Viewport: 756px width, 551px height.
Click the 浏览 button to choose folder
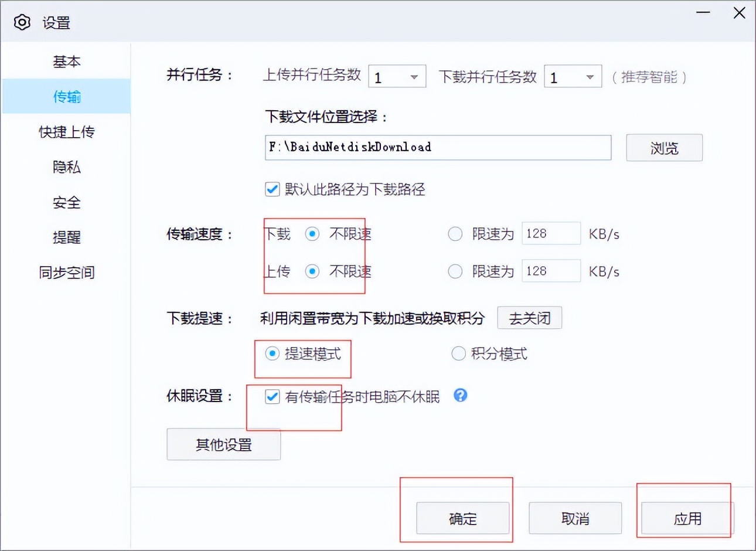click(664, 148)
